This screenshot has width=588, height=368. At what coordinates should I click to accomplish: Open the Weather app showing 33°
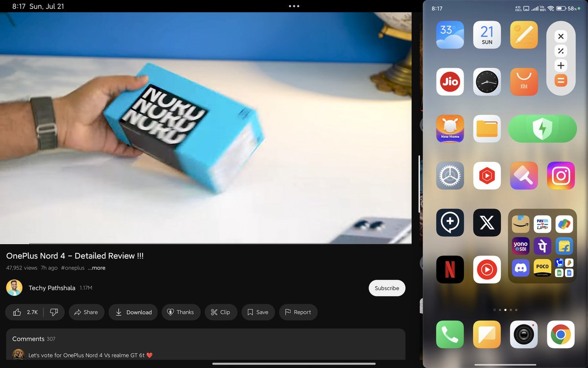pos(450,35)
